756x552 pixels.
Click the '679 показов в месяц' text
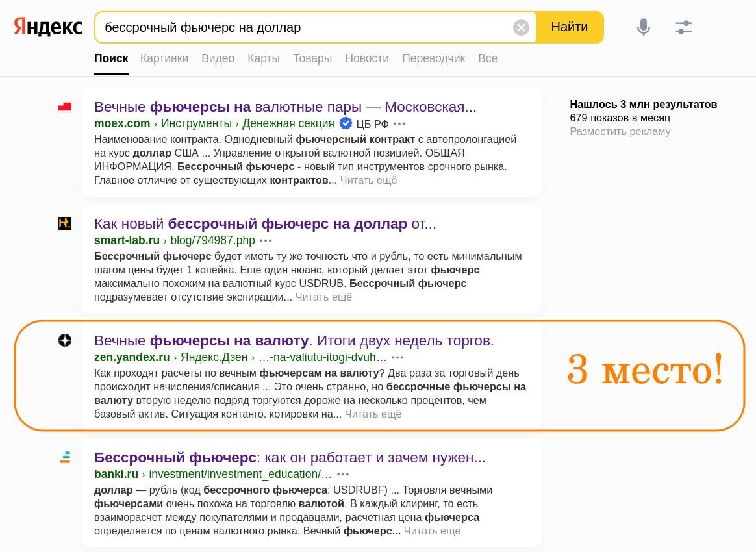[620, 118]
